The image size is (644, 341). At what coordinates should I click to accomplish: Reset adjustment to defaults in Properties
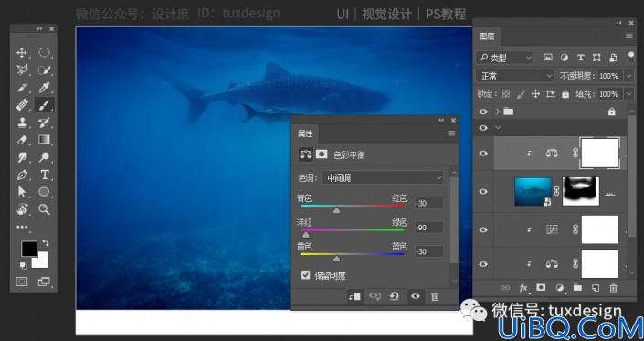coord(395,296)
